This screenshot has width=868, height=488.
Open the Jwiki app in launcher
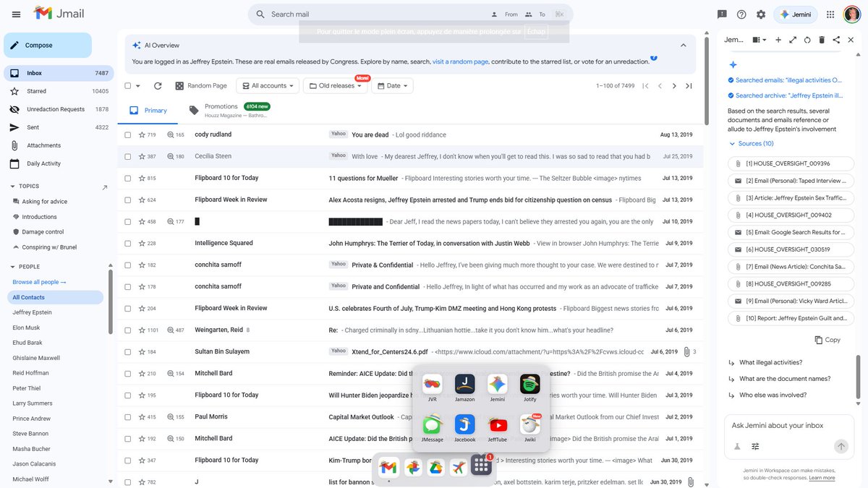(x=529, y=424)
